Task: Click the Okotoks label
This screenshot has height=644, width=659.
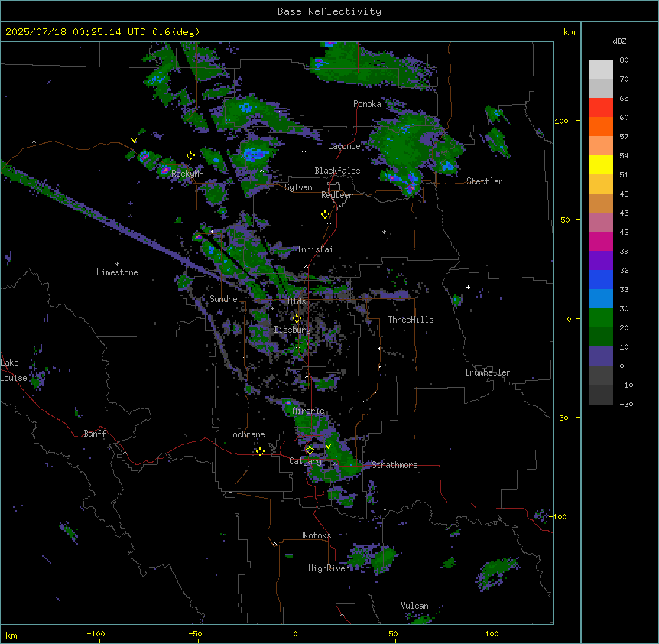Action: click(x=315, y=535)
